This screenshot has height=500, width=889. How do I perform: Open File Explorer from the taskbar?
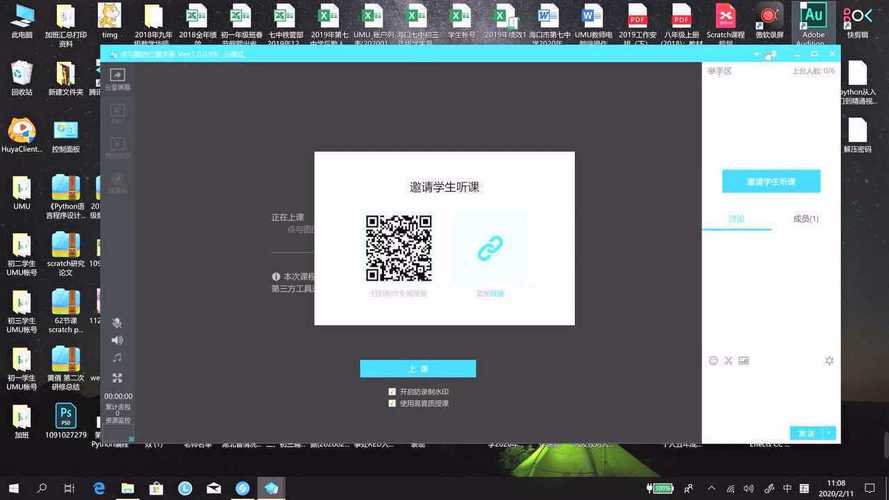[x=128, y=488]
